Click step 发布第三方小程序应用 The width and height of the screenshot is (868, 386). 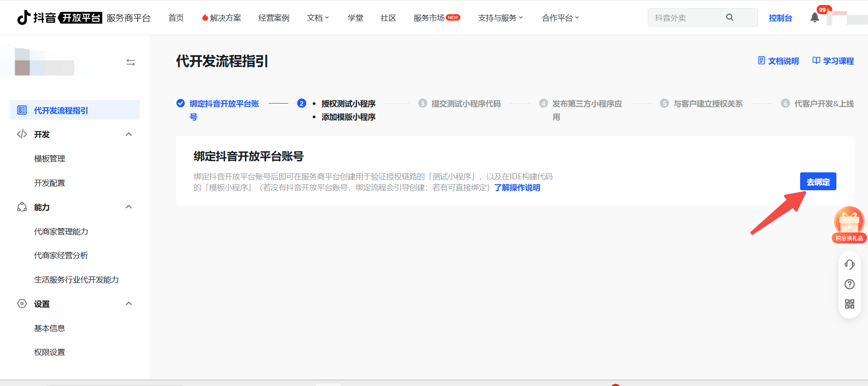click(x=587, y=110)
